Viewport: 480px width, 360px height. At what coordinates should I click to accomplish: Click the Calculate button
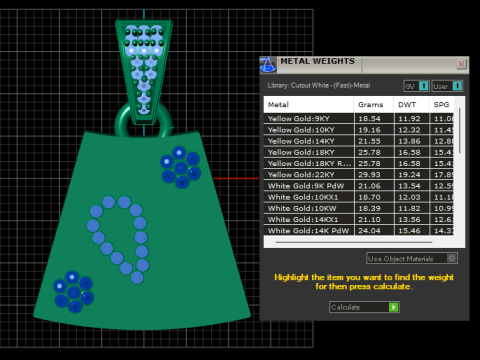[x=364, y=307]
